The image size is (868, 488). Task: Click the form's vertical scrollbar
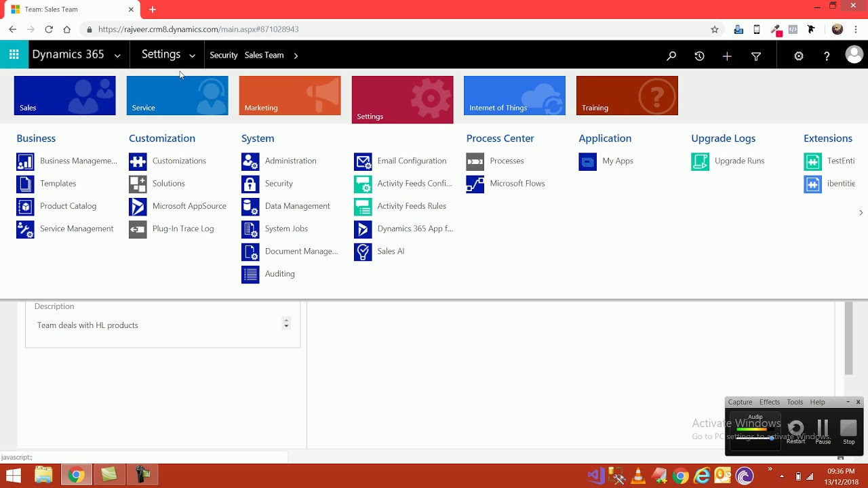[848, 339]
